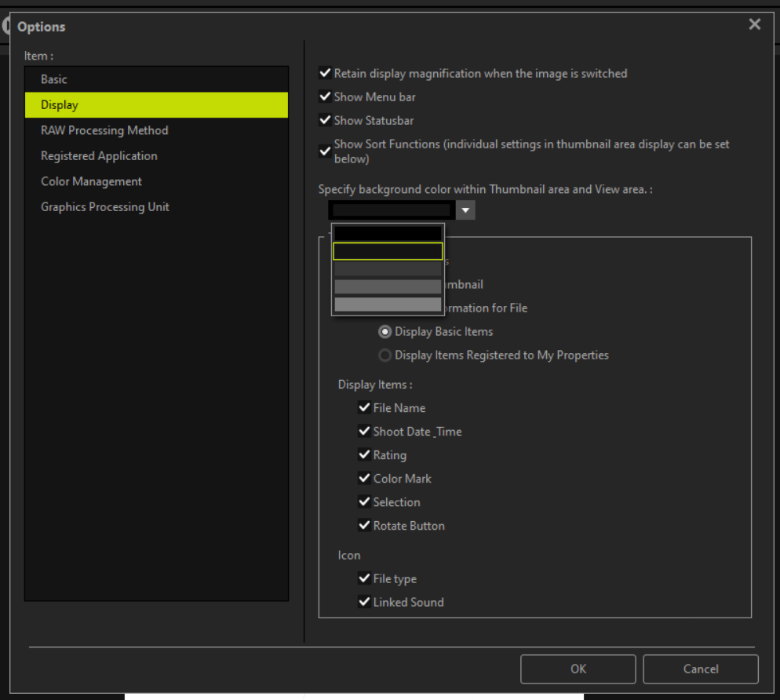Image resolution: width=780 pixels, height=700 pixels.
Task: Select the highlighted second color swatch
Action: point(388,251)
